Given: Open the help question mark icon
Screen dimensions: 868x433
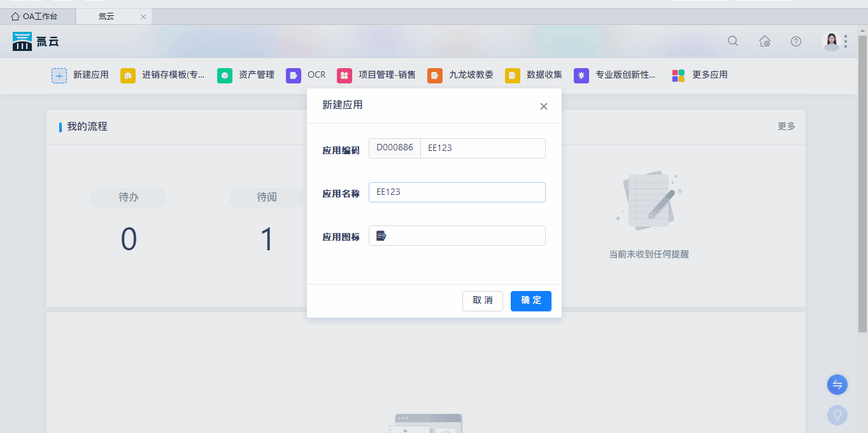Looking at the screenshot, I should coord(796,41).
